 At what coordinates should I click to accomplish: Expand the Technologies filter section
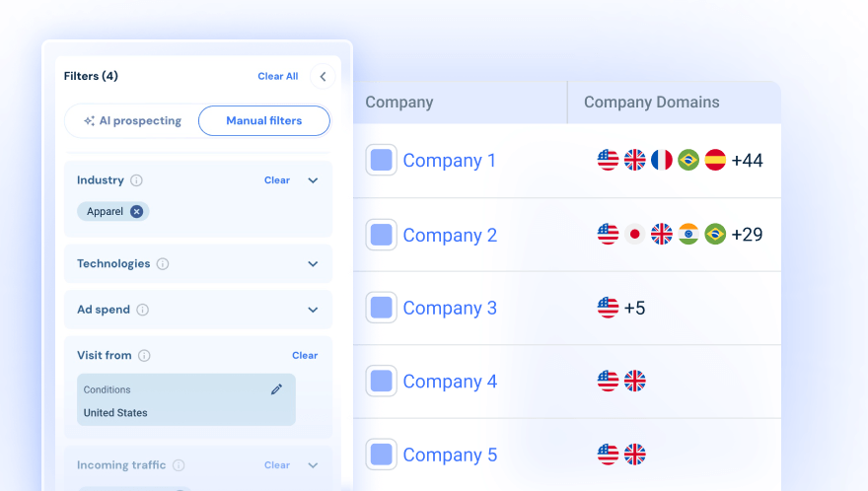[313, 264]
